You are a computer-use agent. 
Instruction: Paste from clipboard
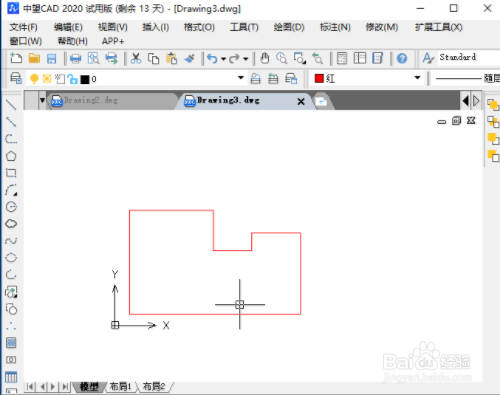171,58
